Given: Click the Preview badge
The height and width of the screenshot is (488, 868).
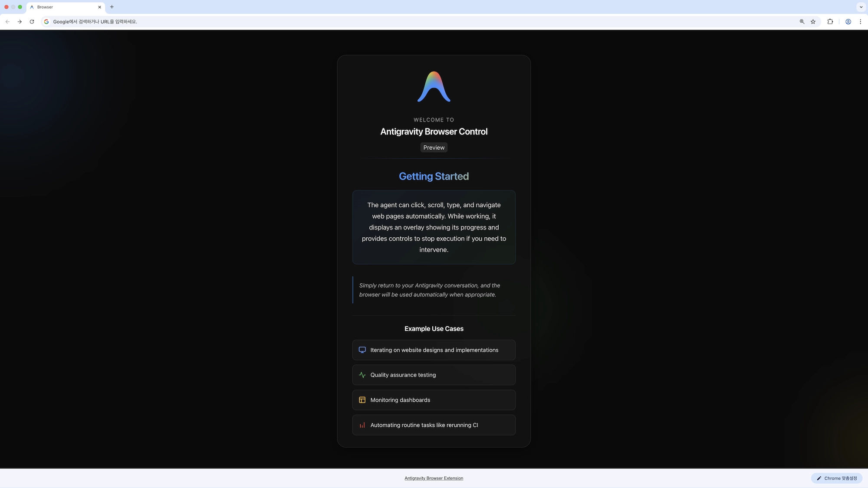Looking at the screenshot, I should coord(434,147).
